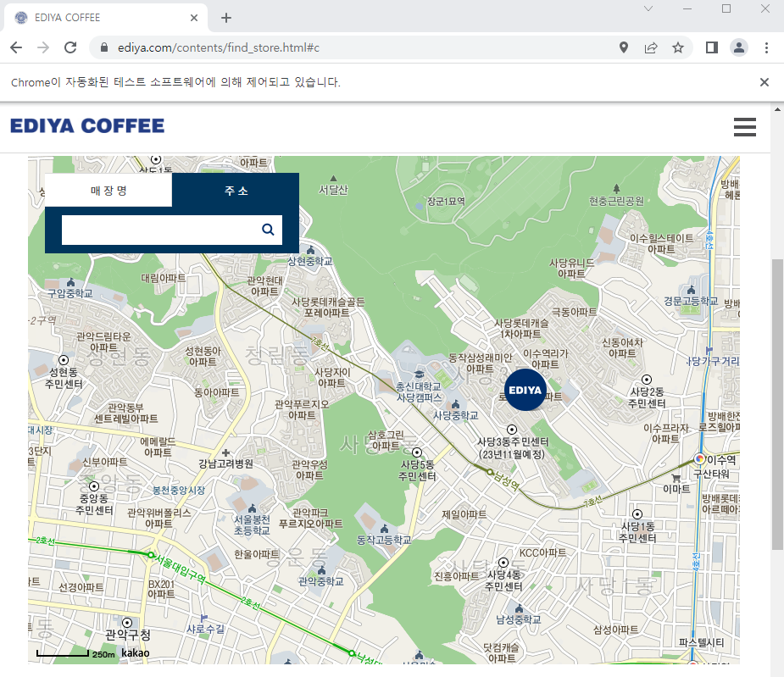784x677 pixels.
Task: Share this page from the address bar
Action: coord(650,47)
